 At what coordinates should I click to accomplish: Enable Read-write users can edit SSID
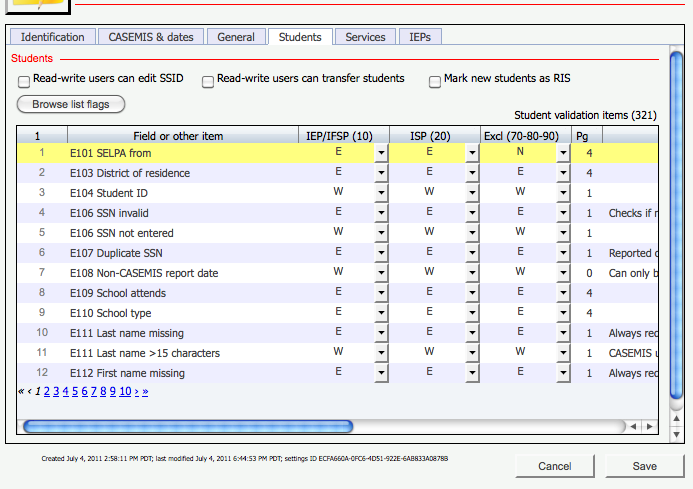pyautogui.click(x=24, y=80)
